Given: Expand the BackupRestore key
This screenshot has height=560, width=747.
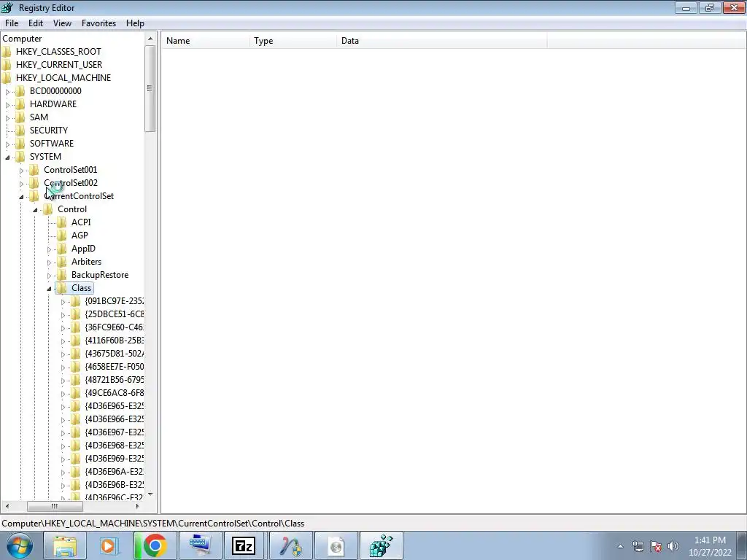Looking at the screenshot, I should [x=49, y=275].
